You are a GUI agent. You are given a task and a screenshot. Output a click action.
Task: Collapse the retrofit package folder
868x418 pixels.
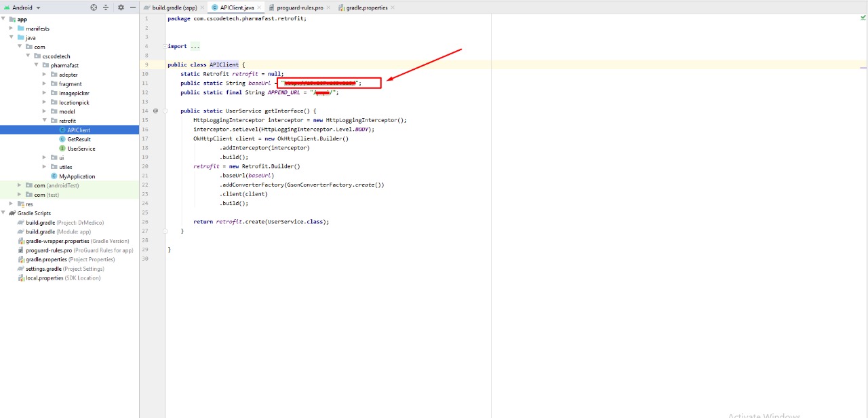[45, 121]
